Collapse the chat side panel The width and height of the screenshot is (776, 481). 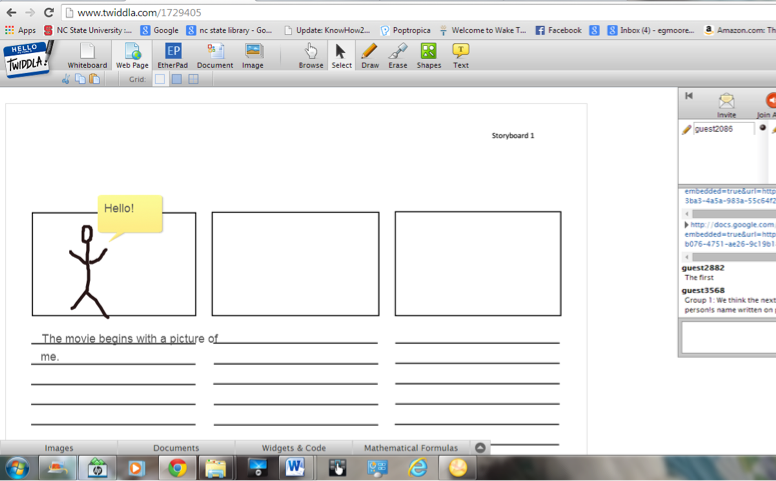point(689,96)
